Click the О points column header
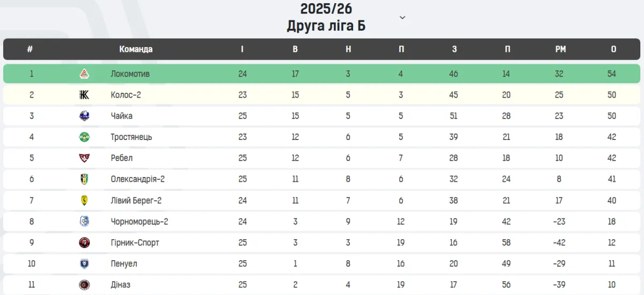Screen dimensions: 644x295 point(613,49)
